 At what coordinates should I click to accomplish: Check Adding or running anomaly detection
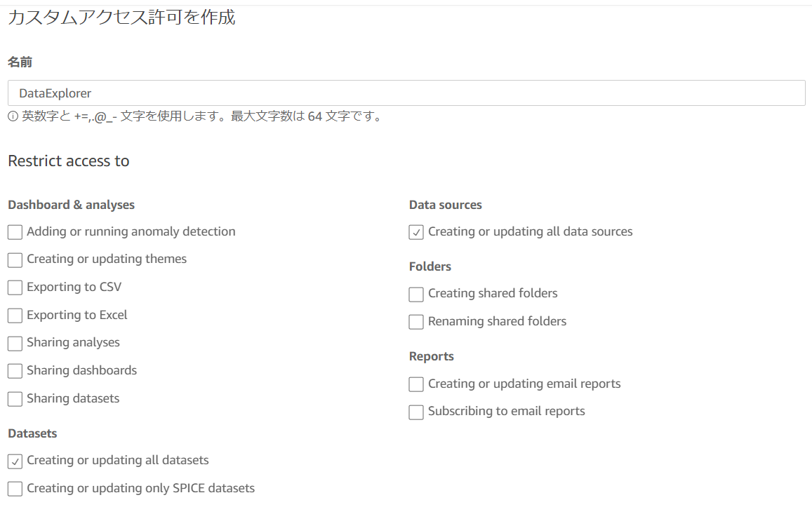(15, 232)
